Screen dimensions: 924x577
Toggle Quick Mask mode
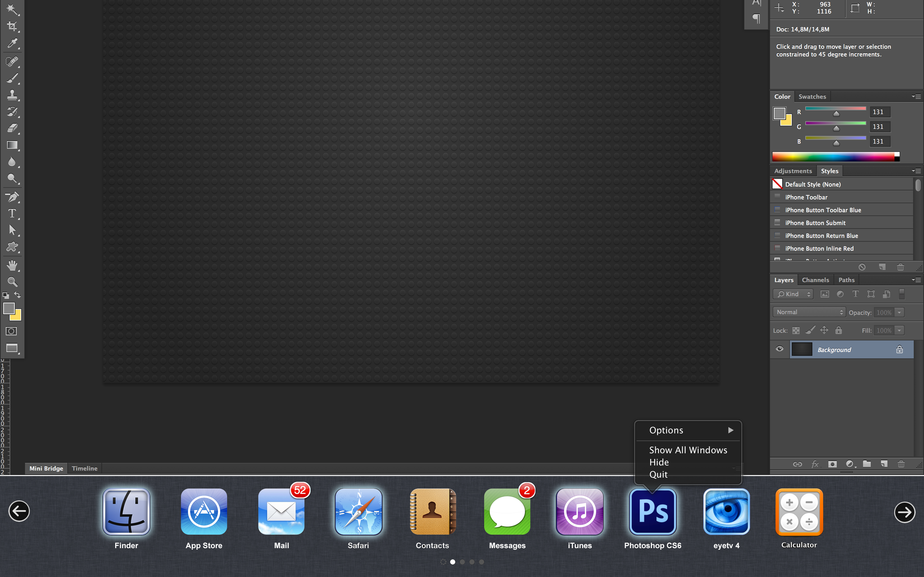coord(12,331)
